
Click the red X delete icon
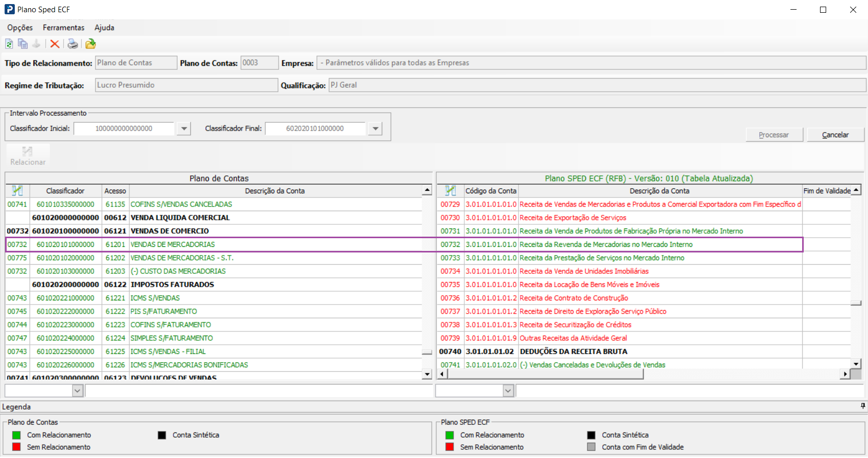click(x=55, y=44)
